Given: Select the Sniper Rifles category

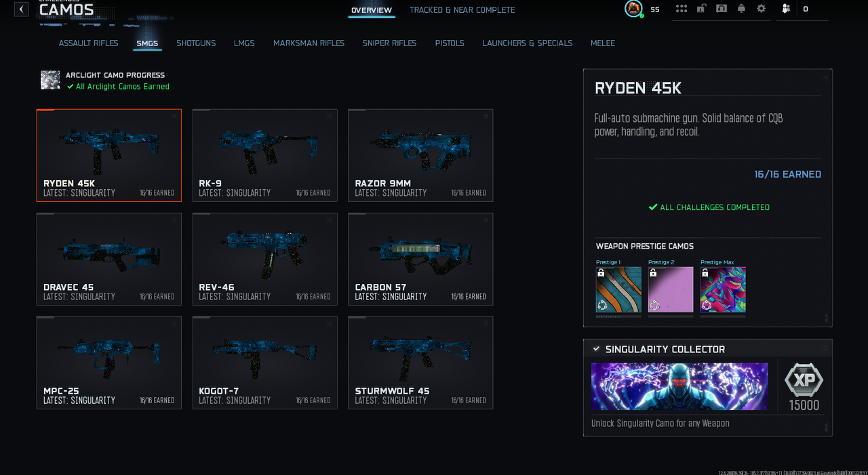Looking at the screenshot, I should [389, 43].
